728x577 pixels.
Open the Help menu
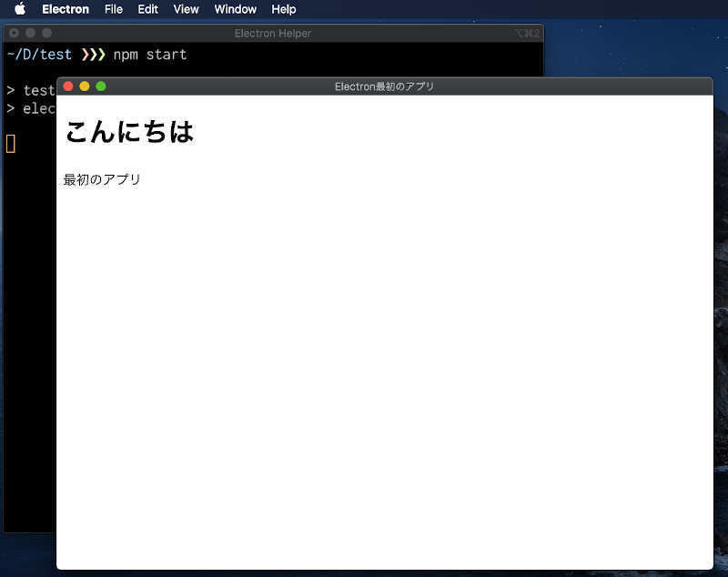tap(283, 9)
